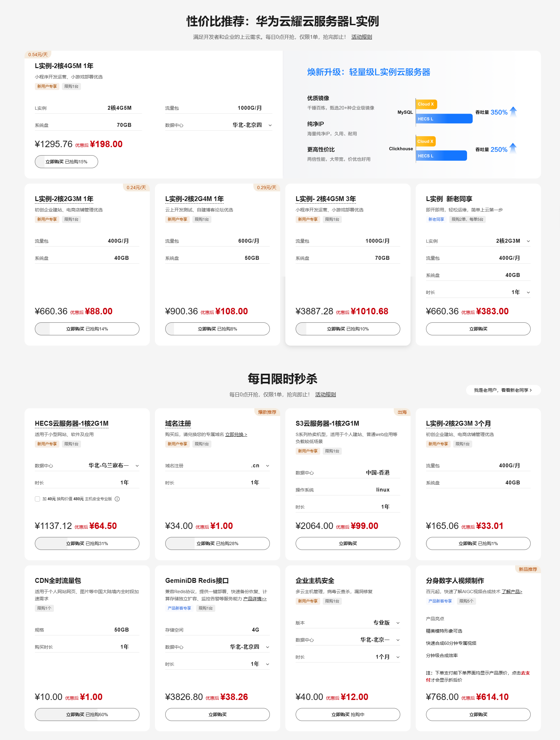Click 0.54元/天 price tag
The image size is (560, 740).
[38, 55]
